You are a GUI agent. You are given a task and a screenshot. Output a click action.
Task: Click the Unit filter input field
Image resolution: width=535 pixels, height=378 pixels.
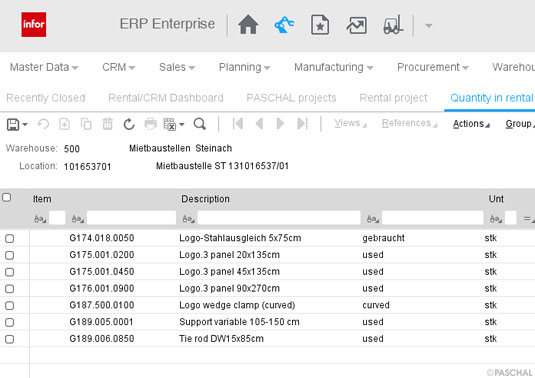pyautogui.click(x=510, y=218)
